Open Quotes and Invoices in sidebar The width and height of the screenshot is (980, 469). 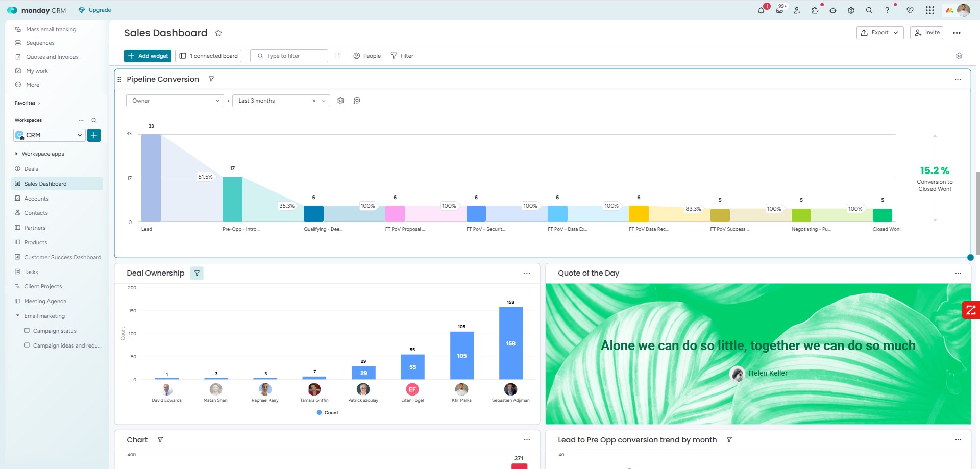[x=52, y=57]
